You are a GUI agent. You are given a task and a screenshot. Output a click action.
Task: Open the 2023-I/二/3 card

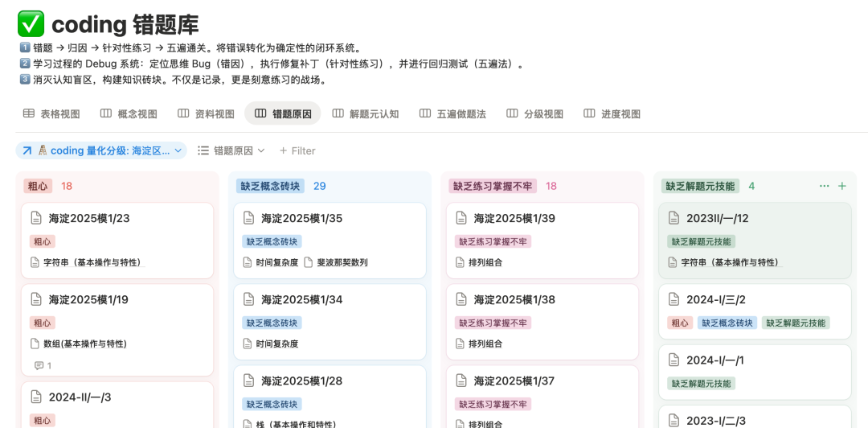click(755, 417)
